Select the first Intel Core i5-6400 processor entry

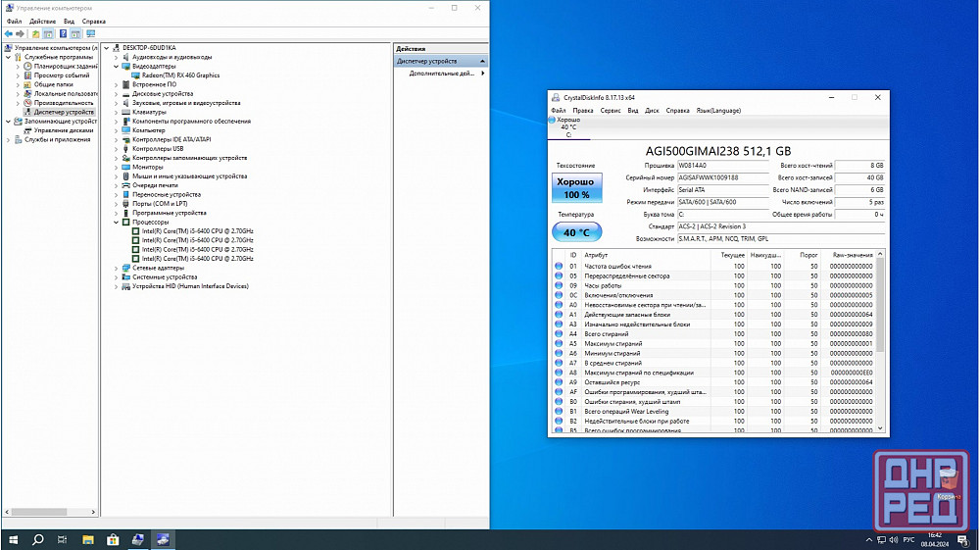pos(197,230)
